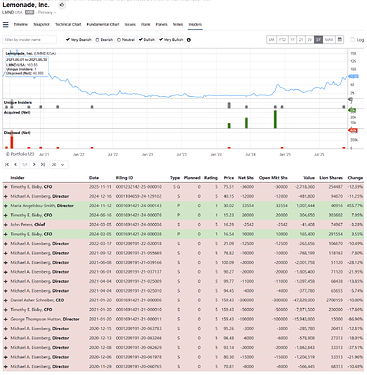Screen dimensions: 367x375
Task: Sort table by the Value column header
Action: [309, 178]
